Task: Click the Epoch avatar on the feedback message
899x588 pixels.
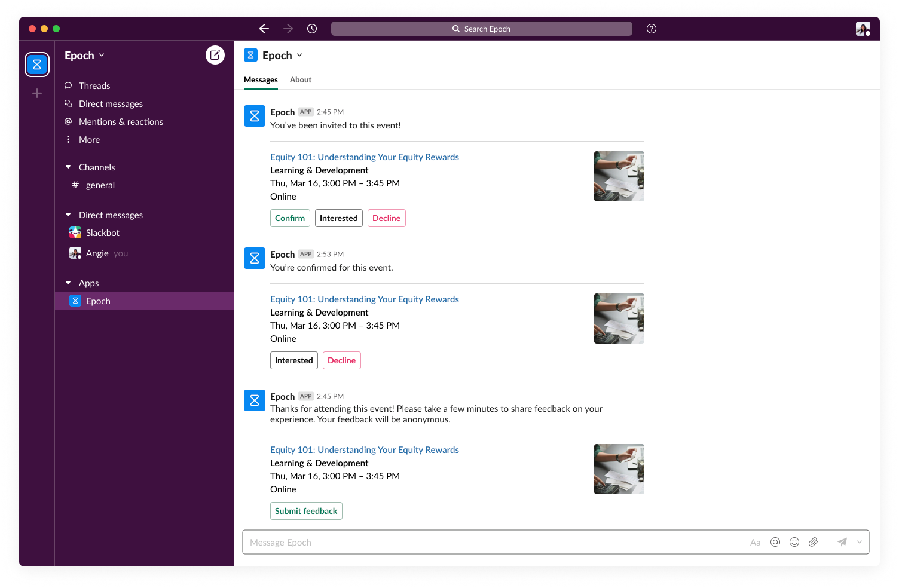Action: tap(255, 400)
